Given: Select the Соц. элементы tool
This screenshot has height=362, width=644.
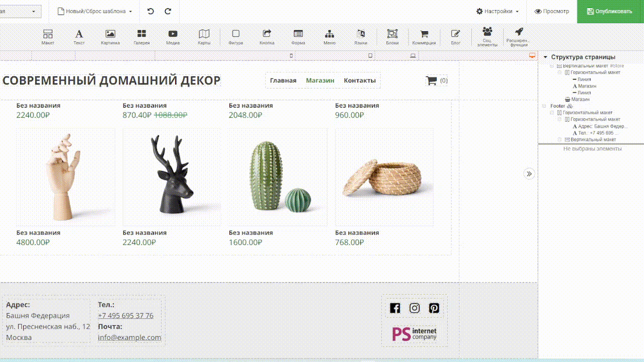Looking at the screenshot, I should pos(487,37).
